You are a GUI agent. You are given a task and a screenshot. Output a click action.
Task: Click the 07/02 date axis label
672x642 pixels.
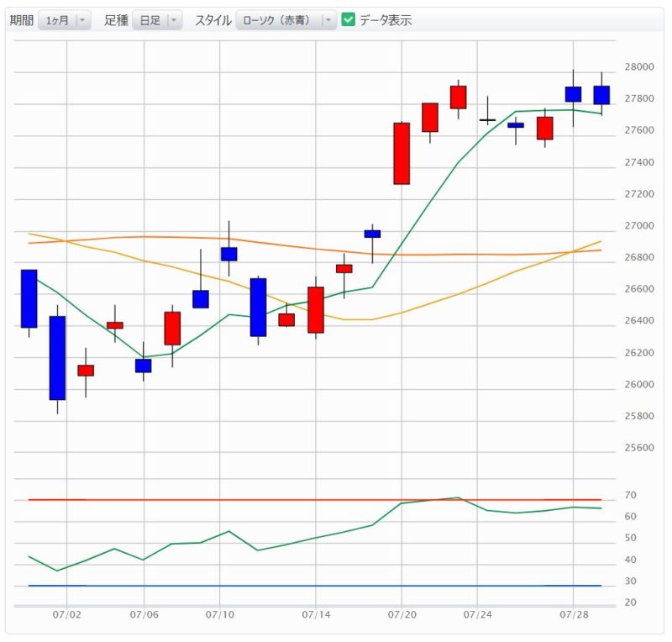coord(67,614)
